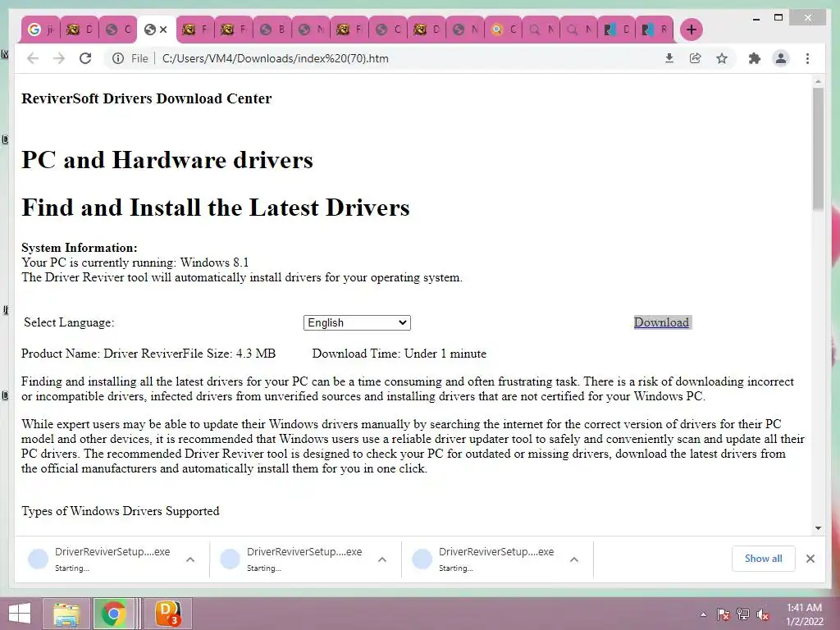Close the currently active tab

click(163, 30)
